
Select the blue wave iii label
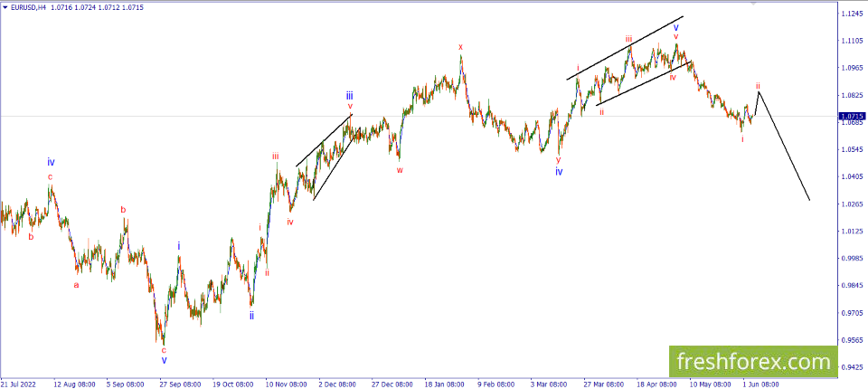[x=350, y=95]
